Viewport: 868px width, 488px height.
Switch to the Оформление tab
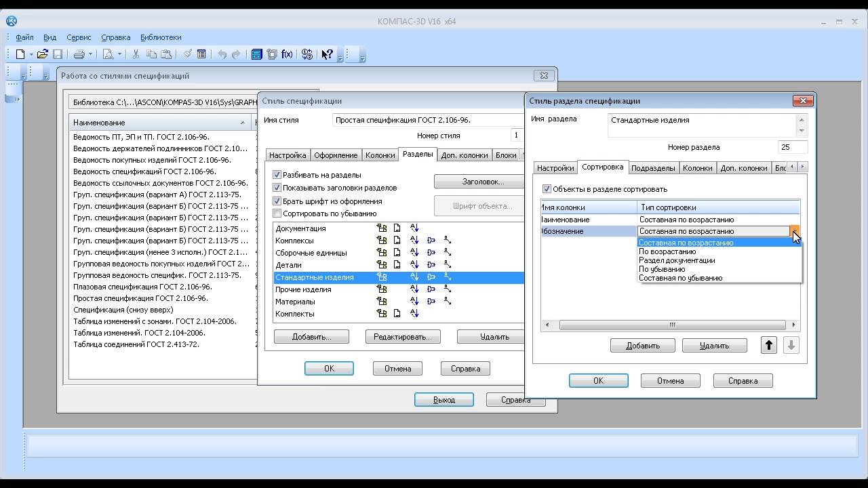click(336, 155)
